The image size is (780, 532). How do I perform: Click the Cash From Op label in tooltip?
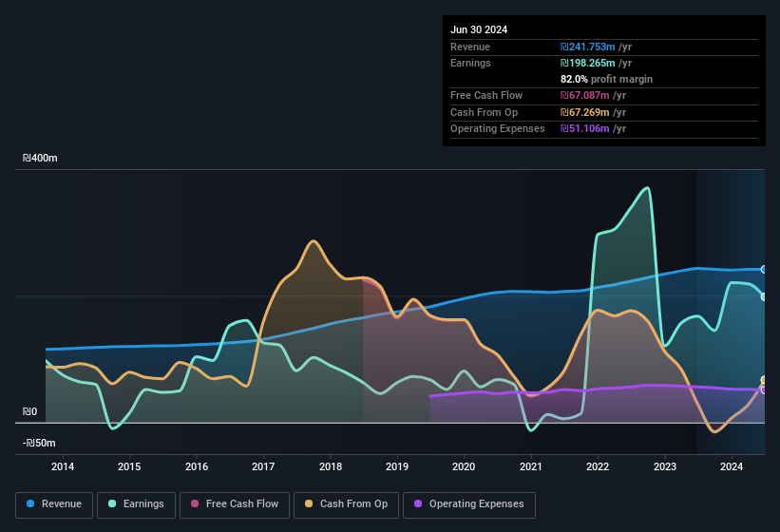coord(484,112)
